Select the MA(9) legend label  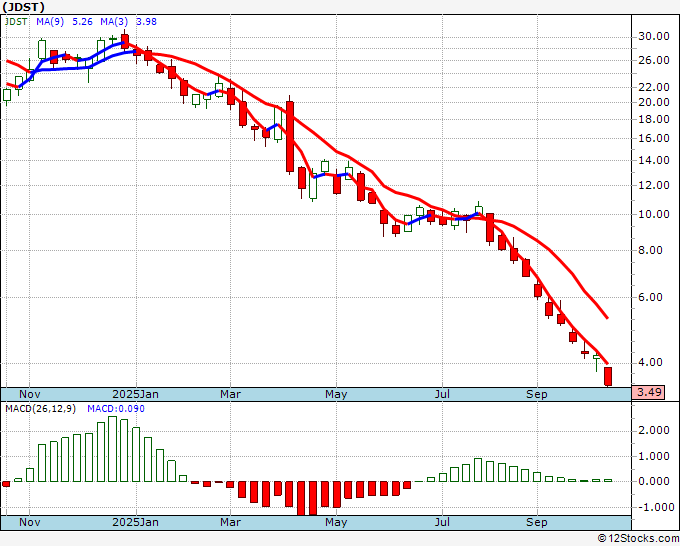tap(50, 22)
